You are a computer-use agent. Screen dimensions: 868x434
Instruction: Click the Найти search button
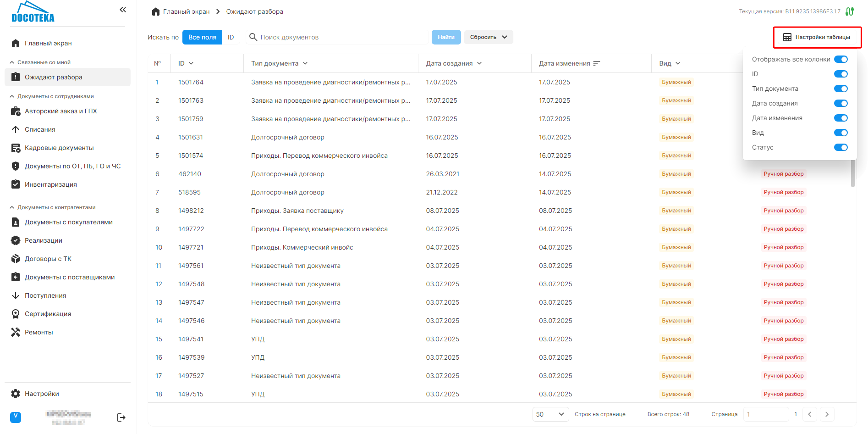(x=446, y=37)
